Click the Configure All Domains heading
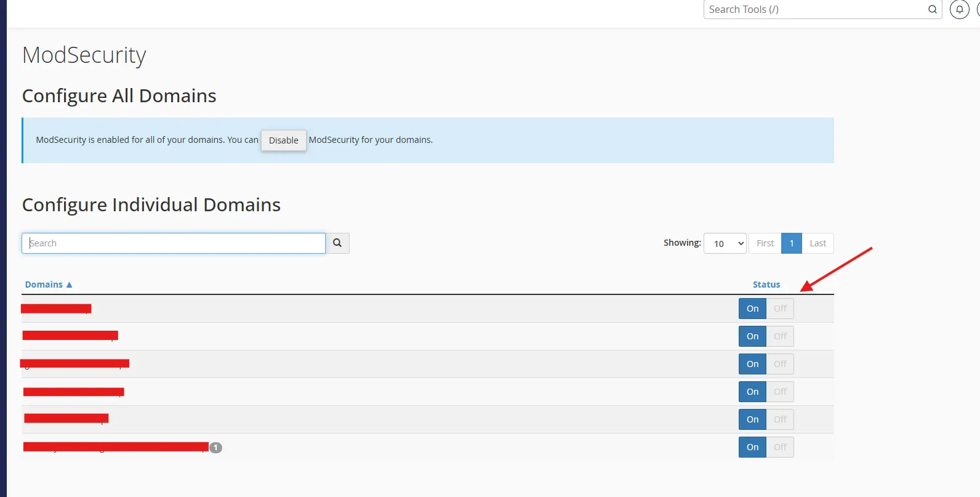 [x=119, y=96]
